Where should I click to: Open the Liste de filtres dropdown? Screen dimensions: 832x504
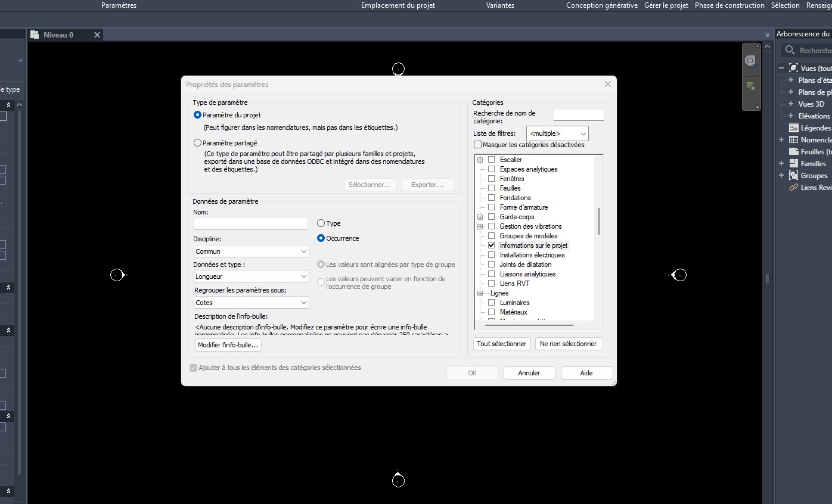[x=557, y=133]
